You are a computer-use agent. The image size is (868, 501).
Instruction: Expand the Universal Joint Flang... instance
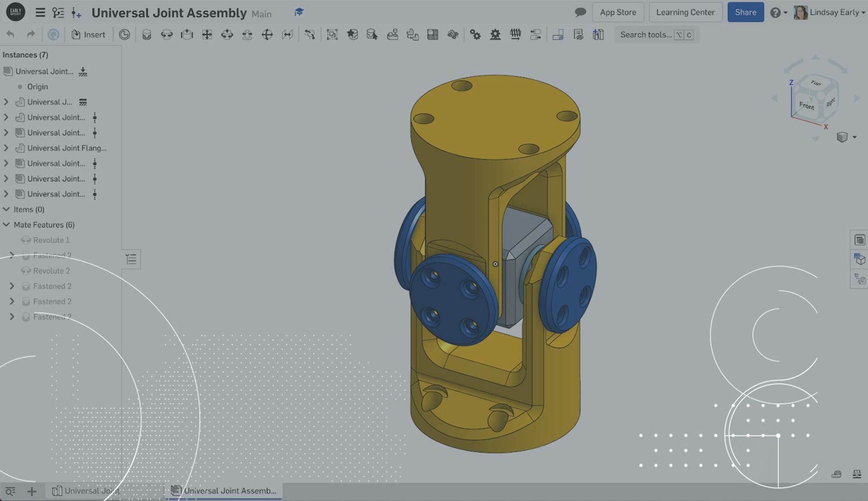7,148
